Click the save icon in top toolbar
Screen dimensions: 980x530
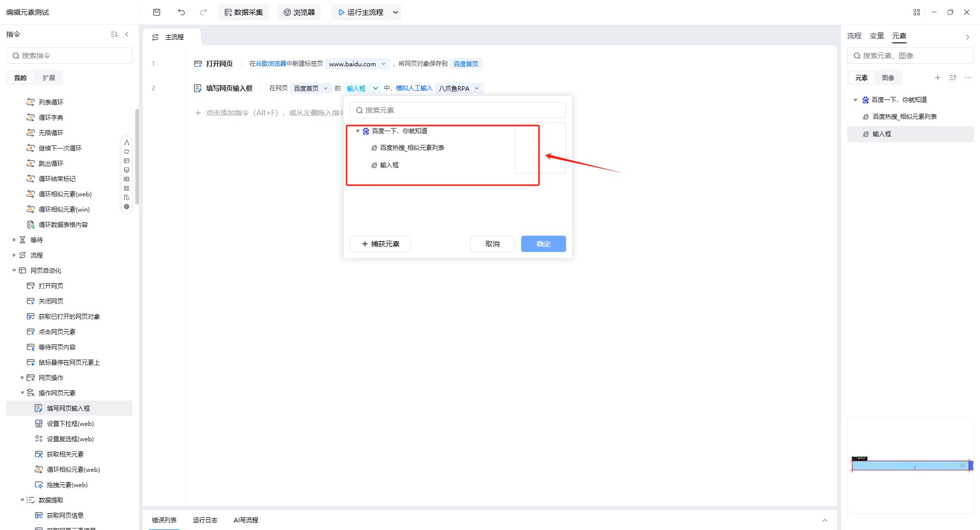pyautogui.click(x=157, y=12)
